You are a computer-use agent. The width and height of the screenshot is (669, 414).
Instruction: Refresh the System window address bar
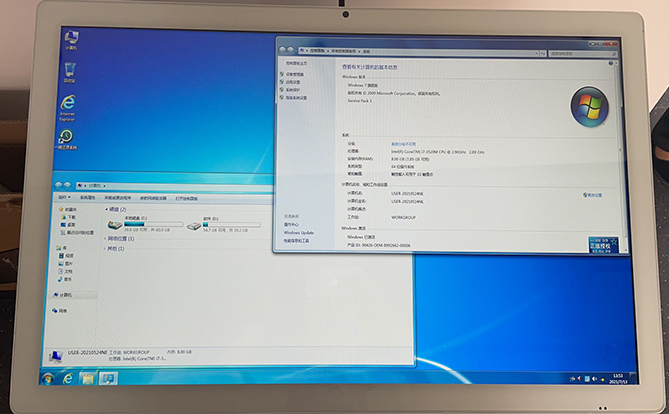[543, 54]
